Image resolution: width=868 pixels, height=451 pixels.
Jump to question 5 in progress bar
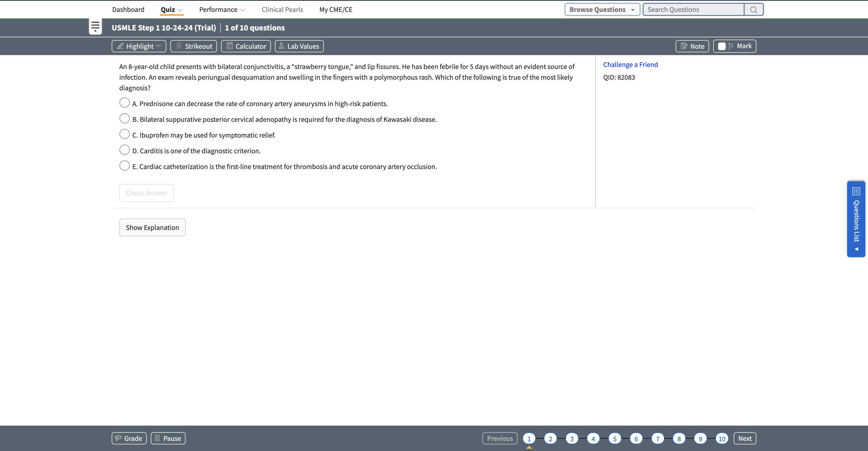pos(615,439)
